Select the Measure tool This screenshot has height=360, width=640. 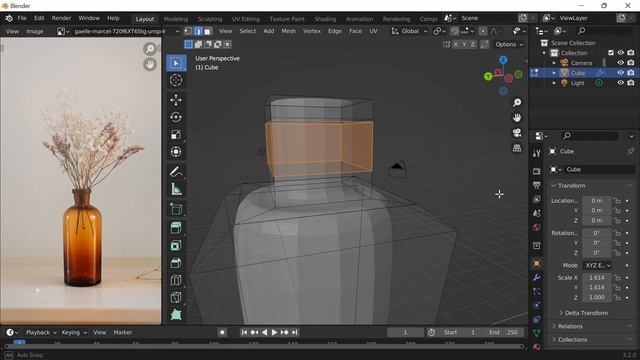pyautogui.click(x=176, y=189)
